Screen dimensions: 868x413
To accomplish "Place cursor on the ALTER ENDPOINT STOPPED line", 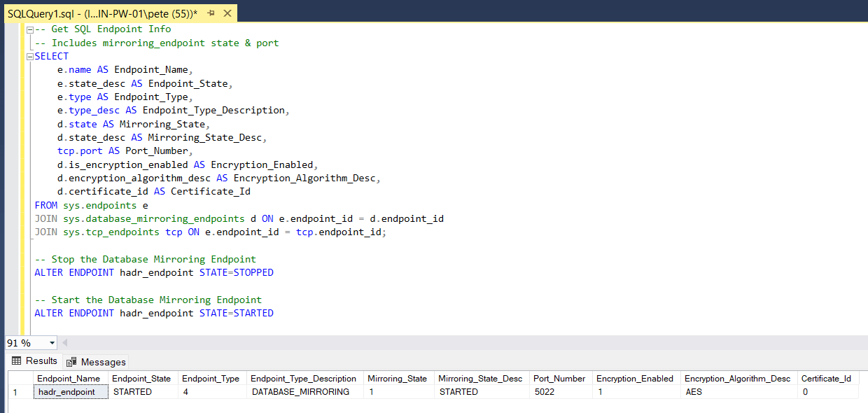I will pos(154,272).
